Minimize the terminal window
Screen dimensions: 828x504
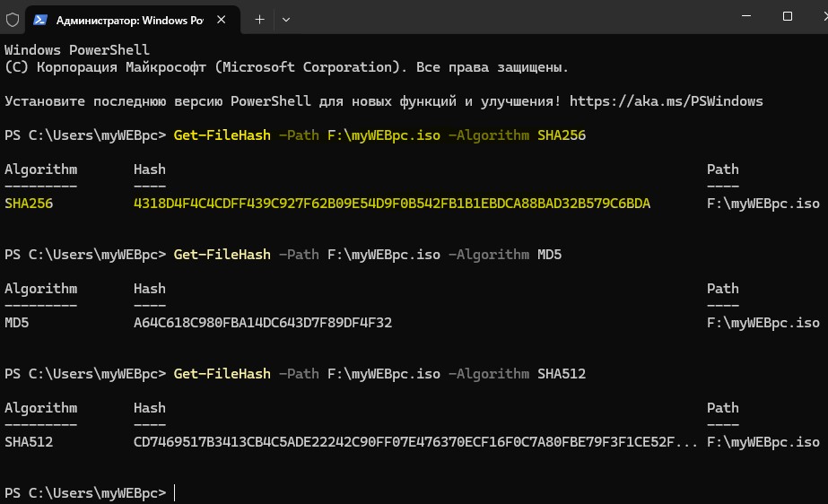point(746,16)
